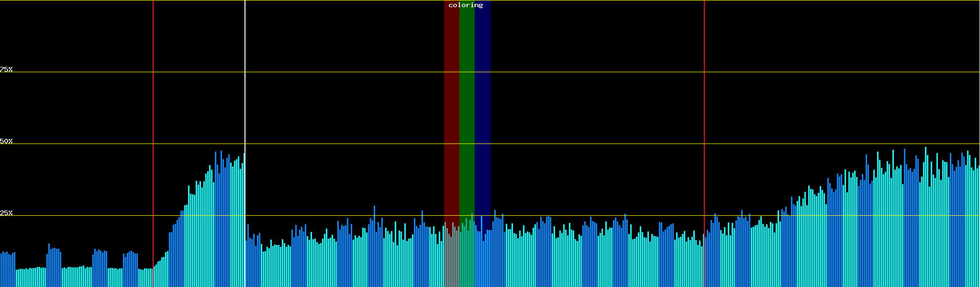Viewport: 980px width, 287px height.
Task: Pick the blue bars inside the blue band
Action: coord(482,258)
